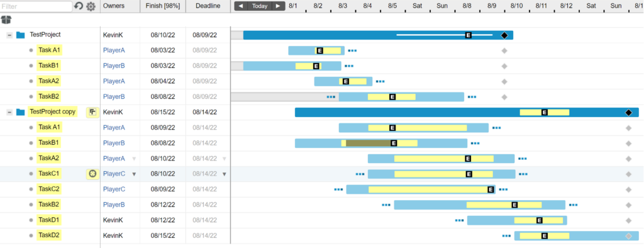Click the gray deadline diamond in TaskC1 row
The height and width of the screenshot is (248, 644).
pyautogui.click(x=628, y=174)
